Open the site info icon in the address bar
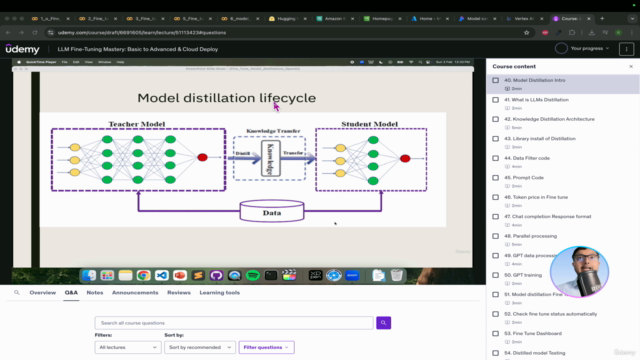This screenshot has height=360, width=640. tap(51, 33)
